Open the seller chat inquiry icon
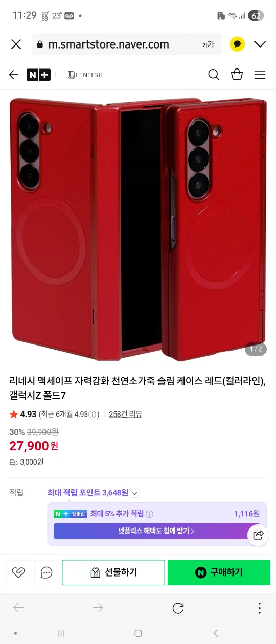The height and width of the screenshot is (644, 276). 47,572
